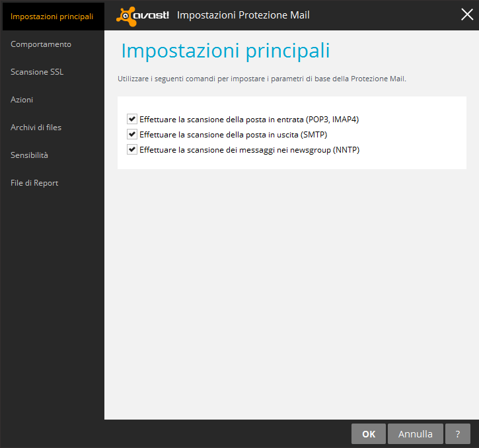The image size is (479, 448).
Task: Toggle newsgroup message scan (NNTP) checkbox
Action: [132, 149]
